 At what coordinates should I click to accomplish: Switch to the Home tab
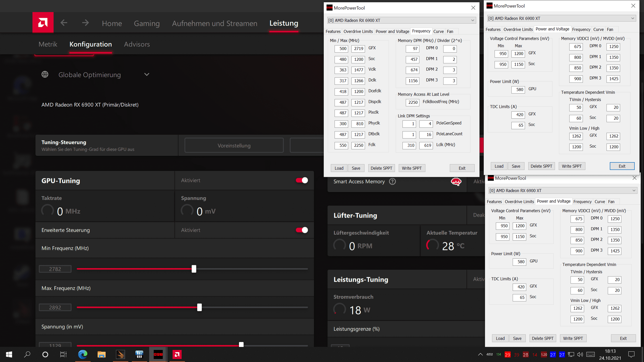(112, 23)
